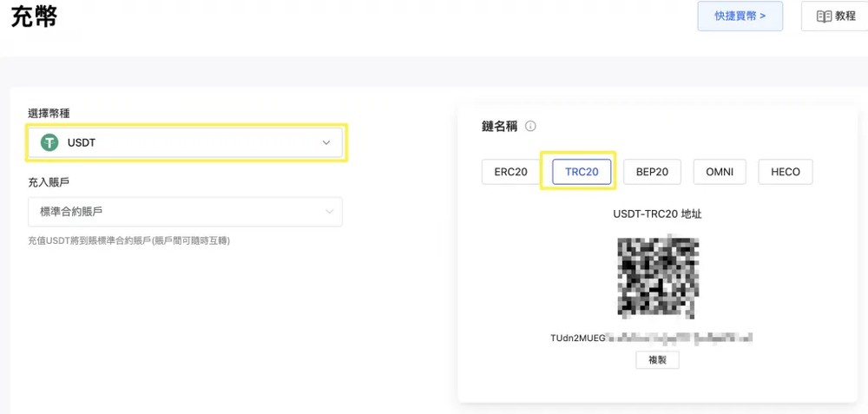Click the 充幣 page heading
This screenshot has height=414, width=868.
pos(35,16)
